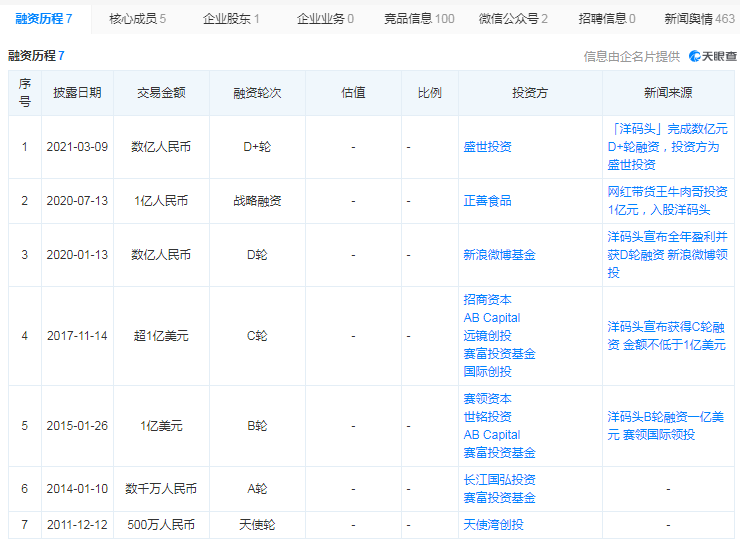
Task: Open the 天使湾创投 angel investor link
Action: (493, 525)
